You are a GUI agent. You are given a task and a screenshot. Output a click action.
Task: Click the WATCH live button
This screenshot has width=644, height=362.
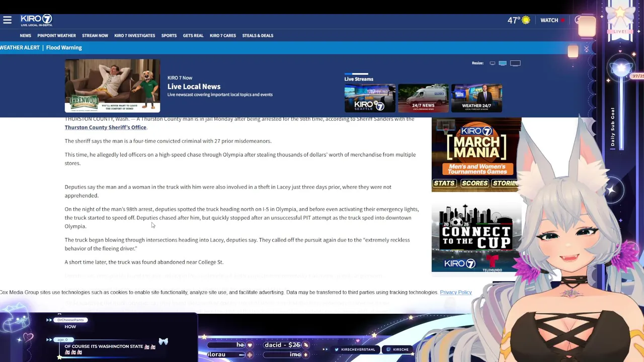pos(552,20)
